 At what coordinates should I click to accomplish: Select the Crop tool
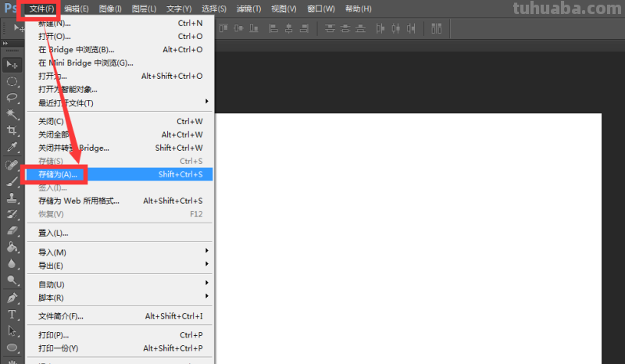12,130
